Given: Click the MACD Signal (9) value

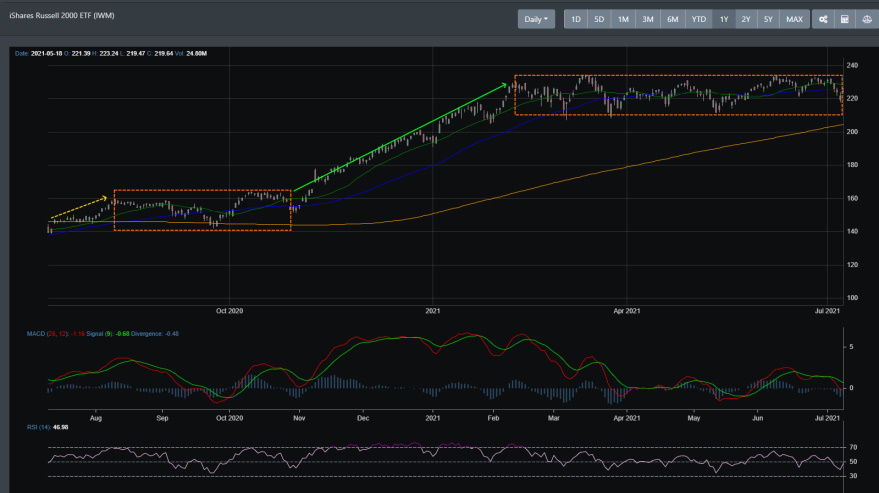Looking at the screenshot, I should point(108,334).
